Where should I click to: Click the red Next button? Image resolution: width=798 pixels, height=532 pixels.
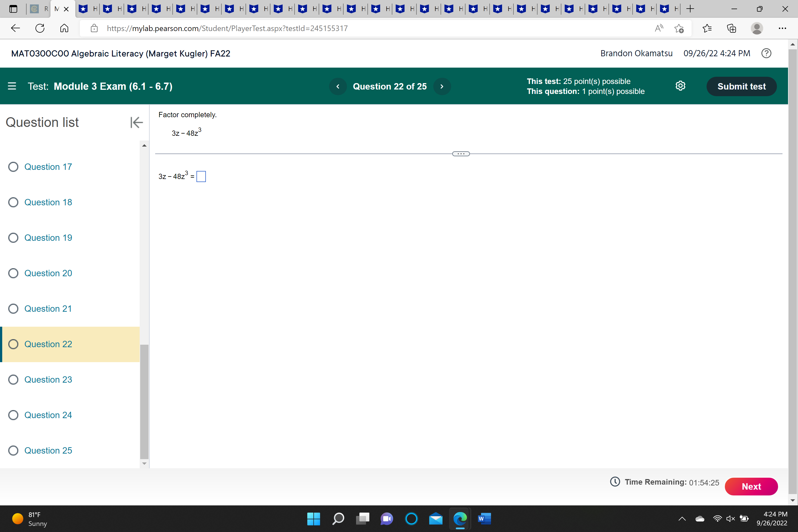tap(751, 486)
